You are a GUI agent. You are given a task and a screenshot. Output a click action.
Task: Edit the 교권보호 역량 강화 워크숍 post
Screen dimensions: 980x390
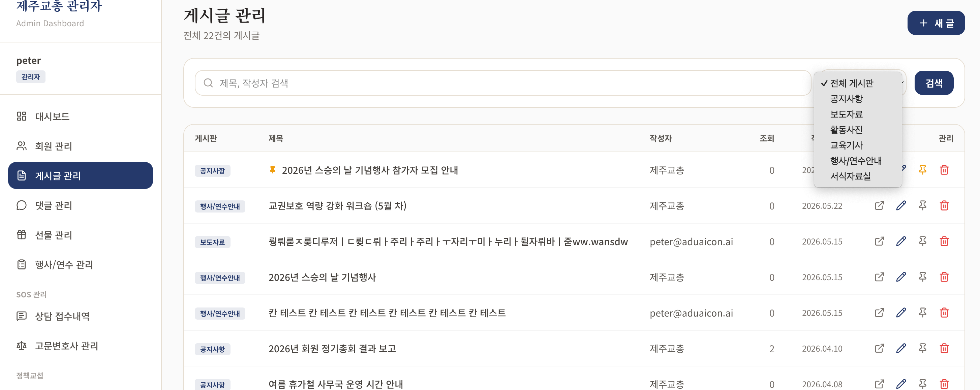(x=901, y=206)
